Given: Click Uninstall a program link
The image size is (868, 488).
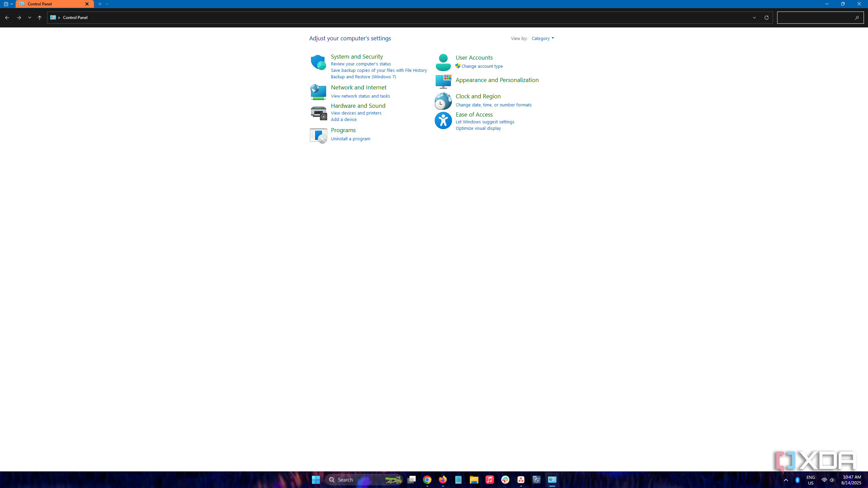Looking at the screenshot, I should click(351, 139).
